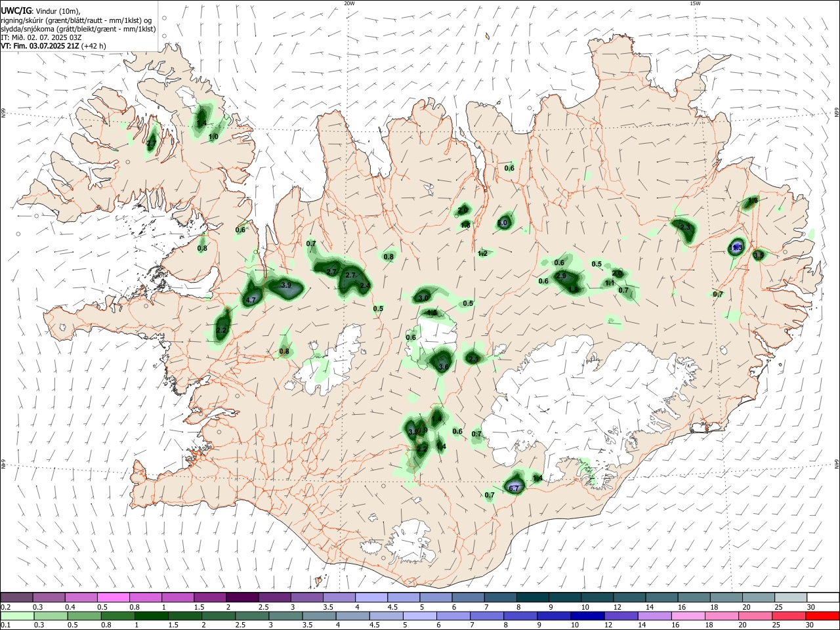Viewport: 840px width, 630px height.
Task: Select the navy blue swatch of the rain scale
Action: tap(587, 616)
